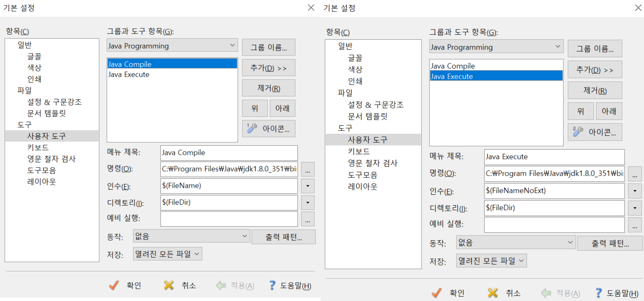Image resolution: width=644 pixels, height=301 pixels.
Task: Click 명령 path field in left dialog
Action: pyautogui.click(x=229, y=169)
